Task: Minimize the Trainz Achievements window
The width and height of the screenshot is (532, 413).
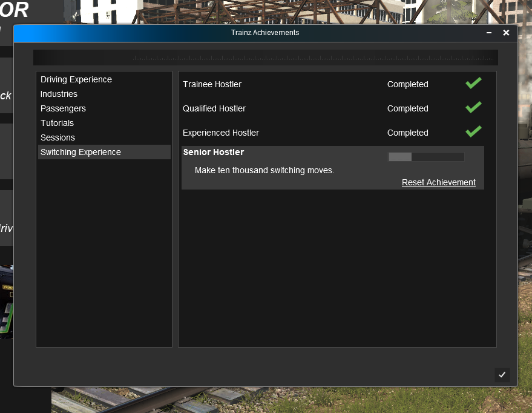Action: point(489,33)
